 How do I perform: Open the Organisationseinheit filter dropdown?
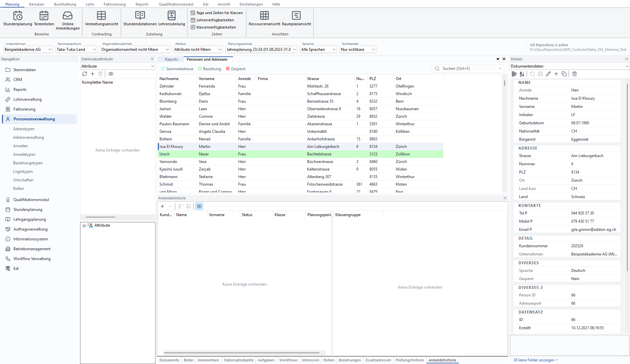point(135,50)
